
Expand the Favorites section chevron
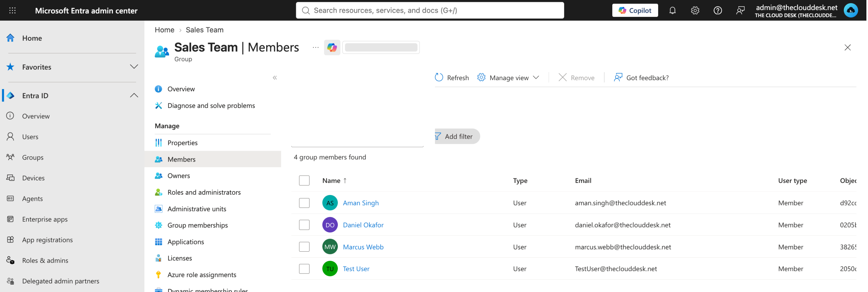pyautogui.click(x=134, y=67)
